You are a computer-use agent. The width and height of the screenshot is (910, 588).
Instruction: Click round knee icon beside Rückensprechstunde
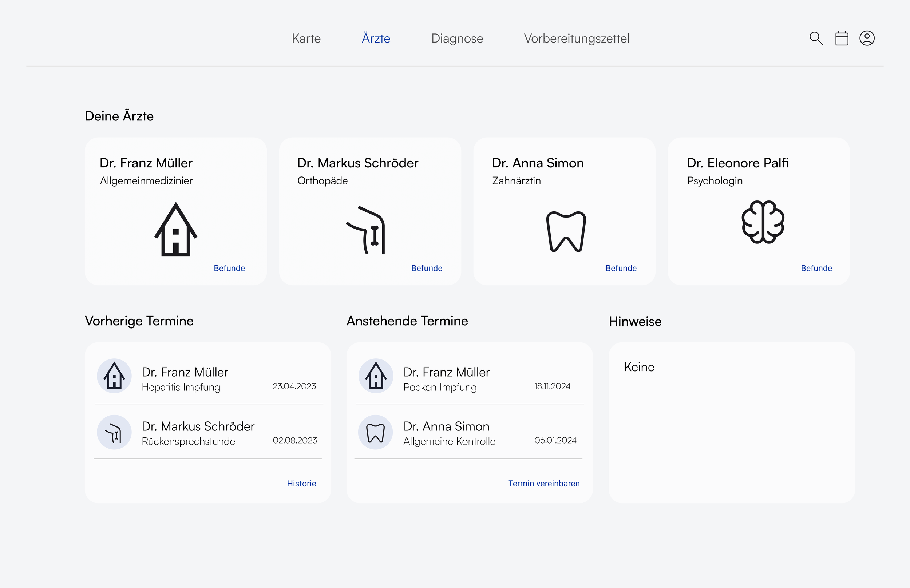(114, 432)
